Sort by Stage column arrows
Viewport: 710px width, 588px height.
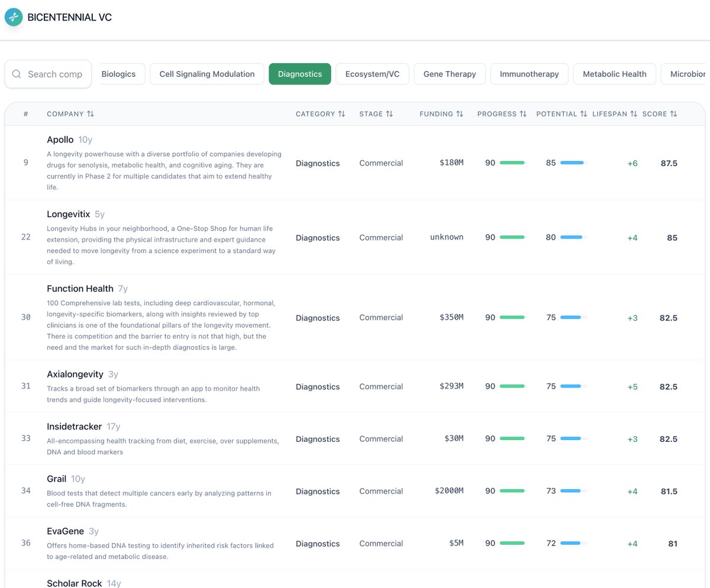389,114
